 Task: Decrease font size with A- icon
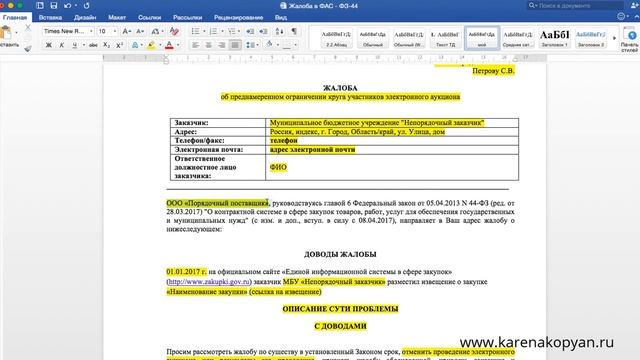pos(140,31)
